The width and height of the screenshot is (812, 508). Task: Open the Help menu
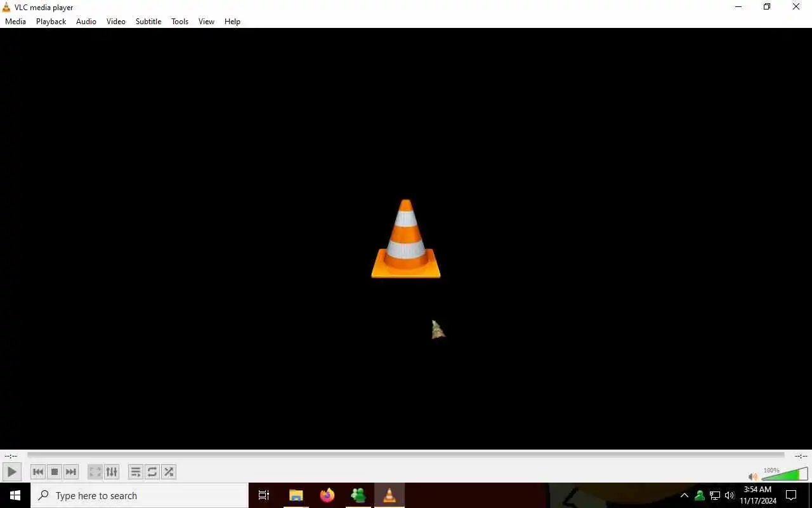[232, 21]
